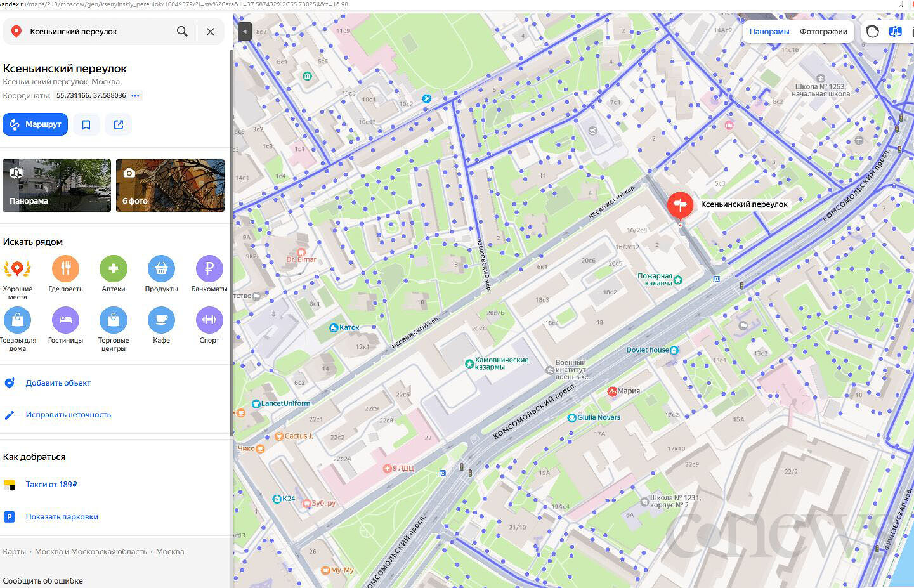Image resolution: width=914 pixels, height=588 pixels.
Task: Open the 6 фото thumbnail
Action: [x=170, y=185]
